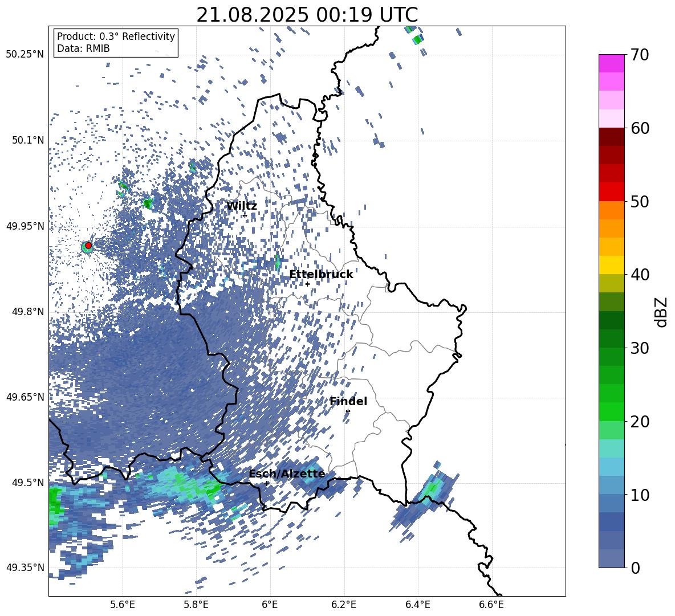This screenshot has width=675, height=616.
Task: Click the title 21.08.2025 00:19 UTC
Action: 307,15
